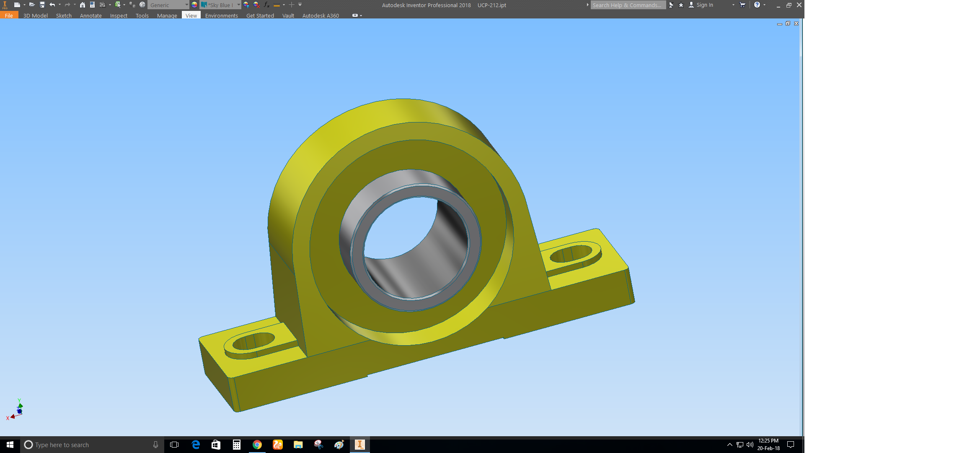The height and width of the screenshot is (453, 980).
Task: Expand the Help question mark dropdown arrow
Action: coord(765,5)
